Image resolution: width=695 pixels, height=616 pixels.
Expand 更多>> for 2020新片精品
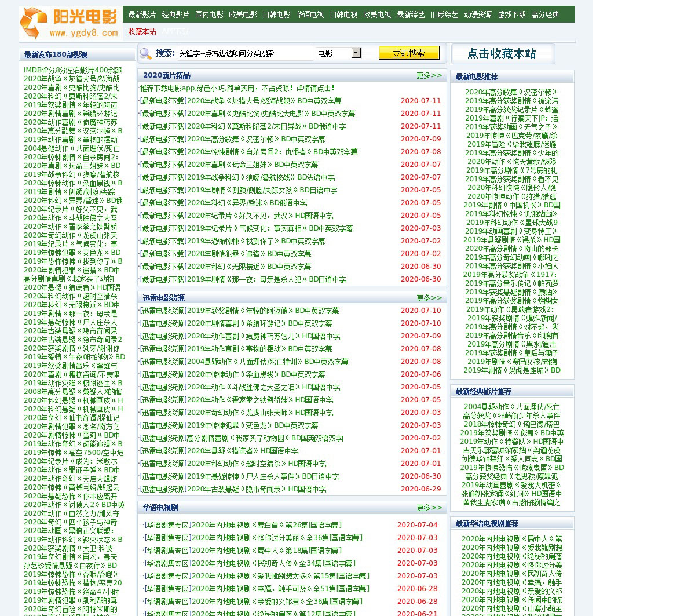pyautogui.click(x=429, y=75)
